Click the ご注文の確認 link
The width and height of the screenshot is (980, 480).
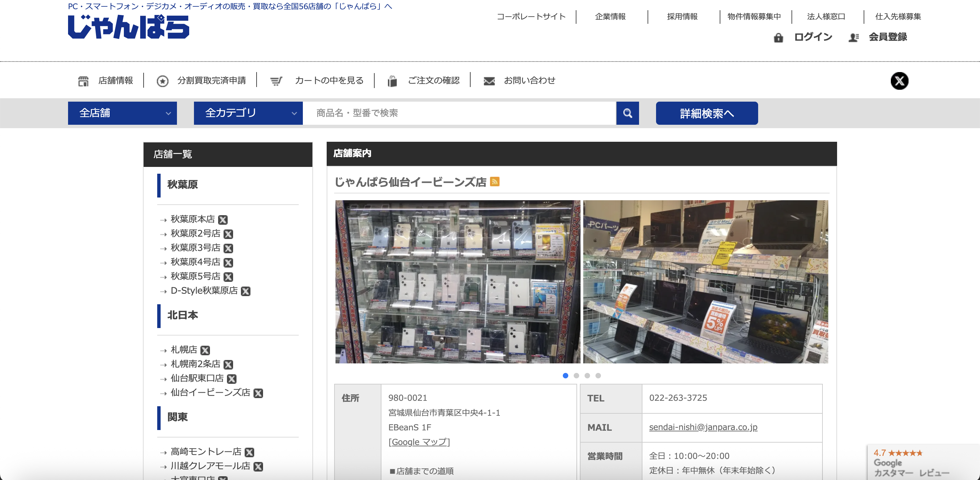point(434,80)
